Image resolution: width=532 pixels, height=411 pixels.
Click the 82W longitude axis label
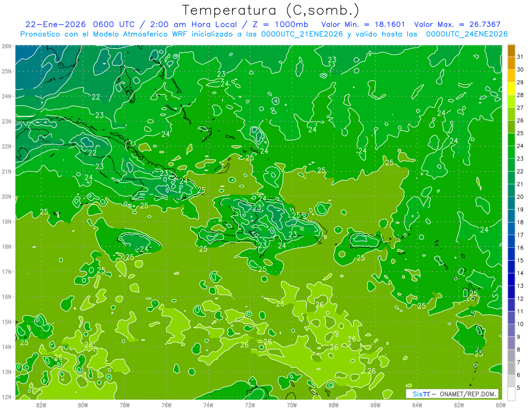(41, 405)
